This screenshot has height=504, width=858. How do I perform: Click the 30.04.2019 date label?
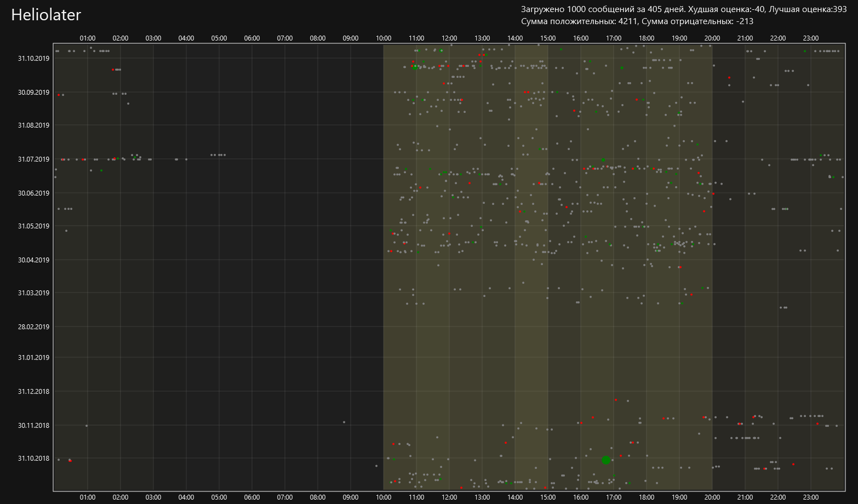tap(33, 260)
